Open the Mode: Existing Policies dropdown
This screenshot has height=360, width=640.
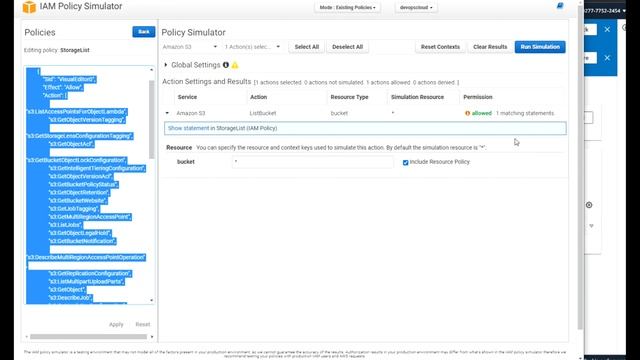[347, 7]
